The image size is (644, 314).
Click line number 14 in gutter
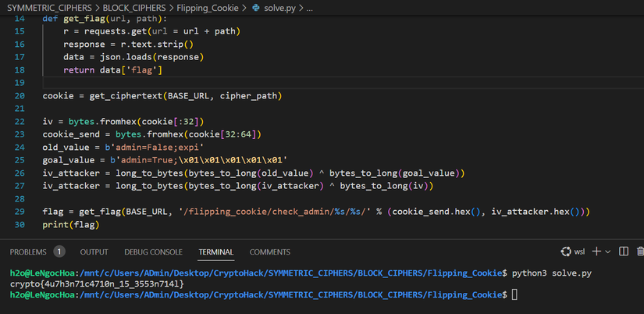coord(19,19)
